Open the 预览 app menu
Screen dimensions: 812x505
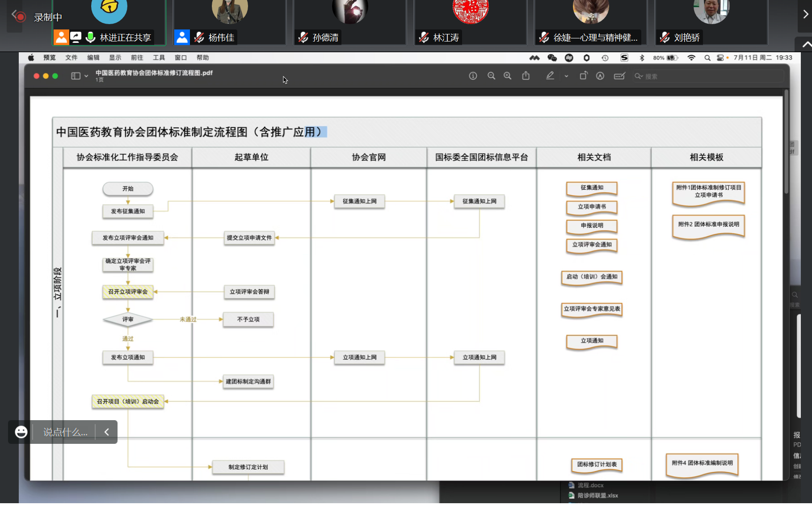click(50, 58)
